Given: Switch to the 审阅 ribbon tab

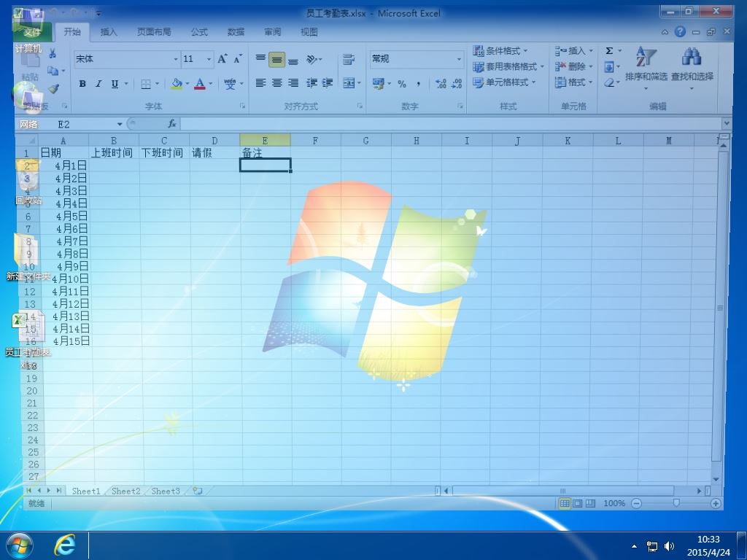Looking at the screenshot, I should [273, 32].
